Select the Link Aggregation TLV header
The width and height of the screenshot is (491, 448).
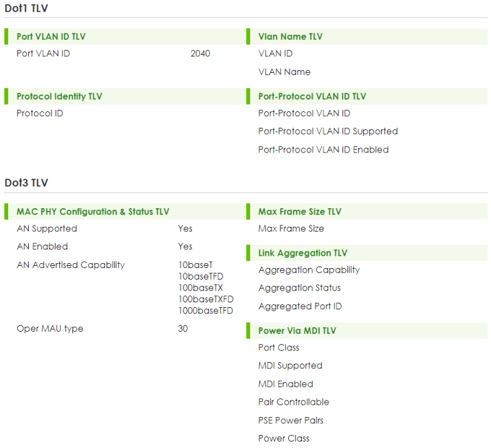click(x=303, y=253)
